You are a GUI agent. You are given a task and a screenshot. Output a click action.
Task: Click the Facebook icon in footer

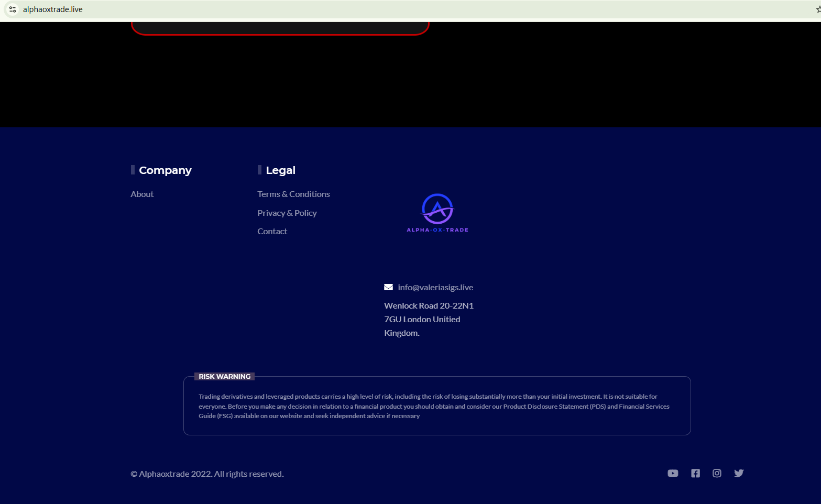point(695,474)
